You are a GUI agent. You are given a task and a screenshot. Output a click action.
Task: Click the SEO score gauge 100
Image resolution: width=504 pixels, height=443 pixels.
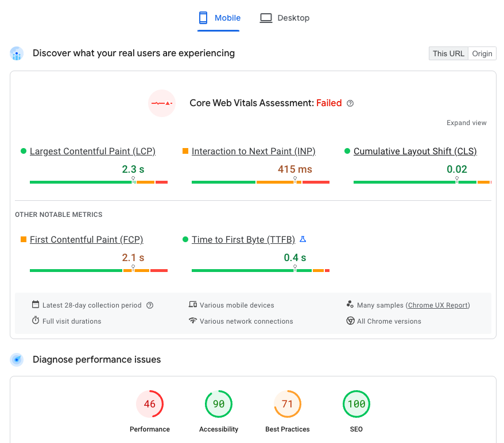coord(356,404)
